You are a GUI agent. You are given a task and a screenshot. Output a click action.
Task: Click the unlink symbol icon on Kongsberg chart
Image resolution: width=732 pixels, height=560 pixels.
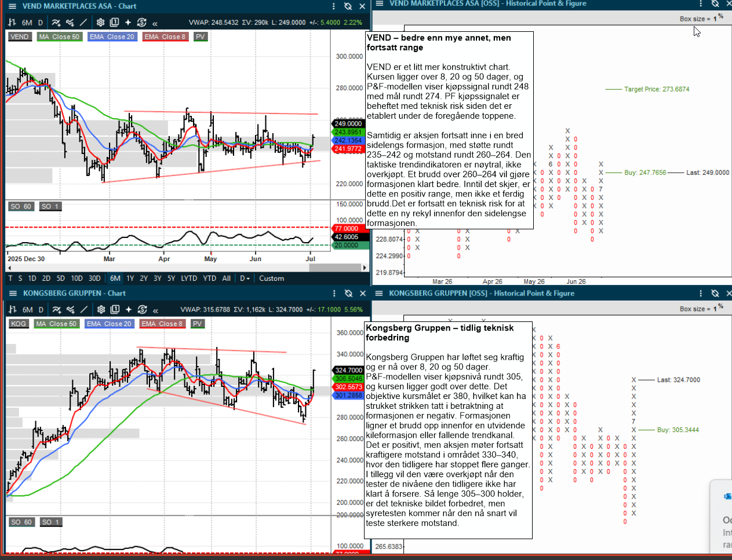point(348,294)
